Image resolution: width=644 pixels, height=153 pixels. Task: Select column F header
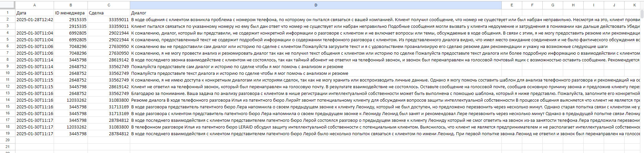pyautogui.click(x=532, y=5)
